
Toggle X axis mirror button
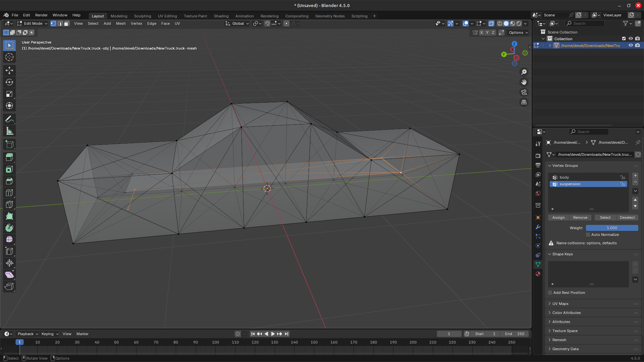(481, 33)
